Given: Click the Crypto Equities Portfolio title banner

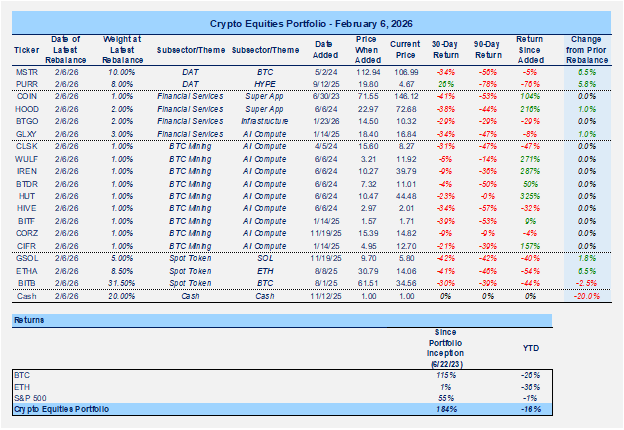Looking at the screenshot, I should pos(311,22).
